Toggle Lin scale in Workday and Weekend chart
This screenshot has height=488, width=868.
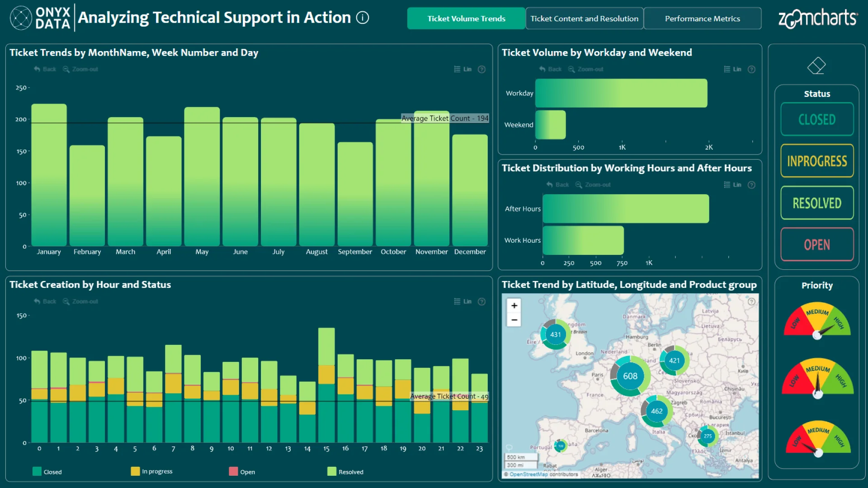point(733,69)
